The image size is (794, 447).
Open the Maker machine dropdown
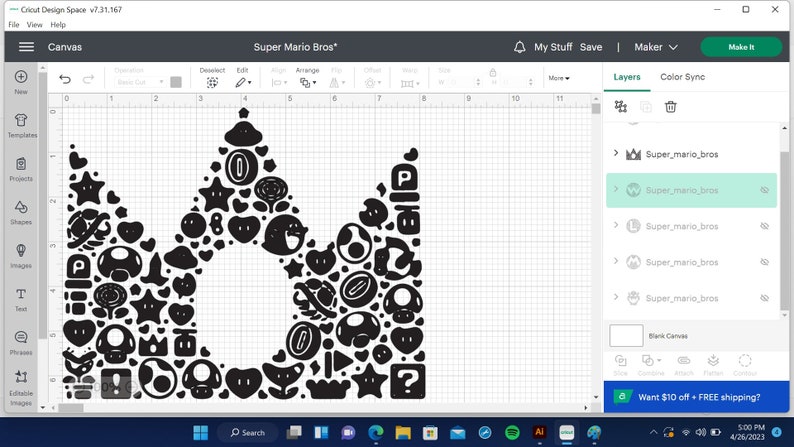point(656,47)
